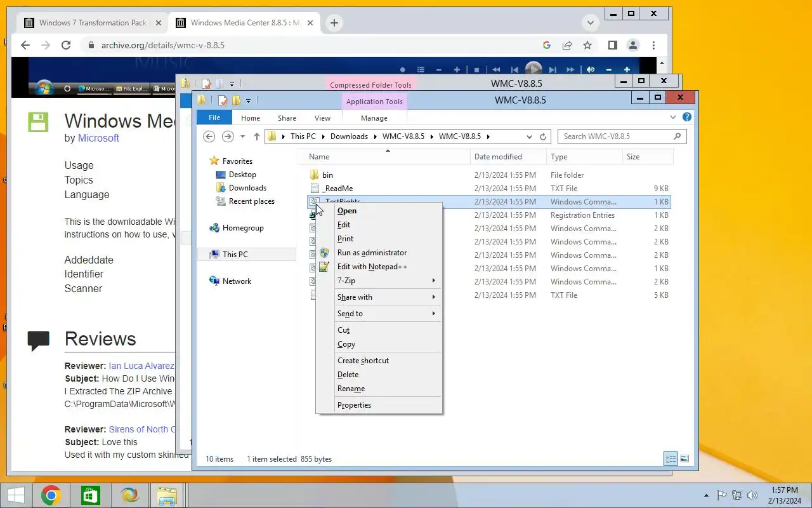Open Chrome profile avatar

pyautogui.click(x=632, y=45)
